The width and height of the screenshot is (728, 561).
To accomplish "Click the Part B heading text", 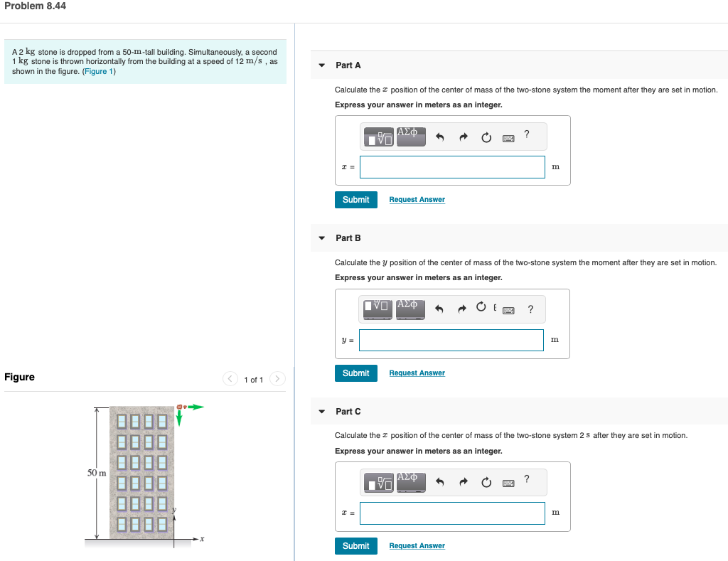I will 348,238.
